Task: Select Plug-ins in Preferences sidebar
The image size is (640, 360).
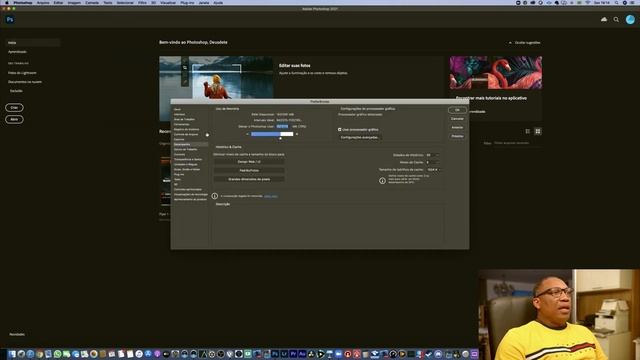Action: (179, 174)
